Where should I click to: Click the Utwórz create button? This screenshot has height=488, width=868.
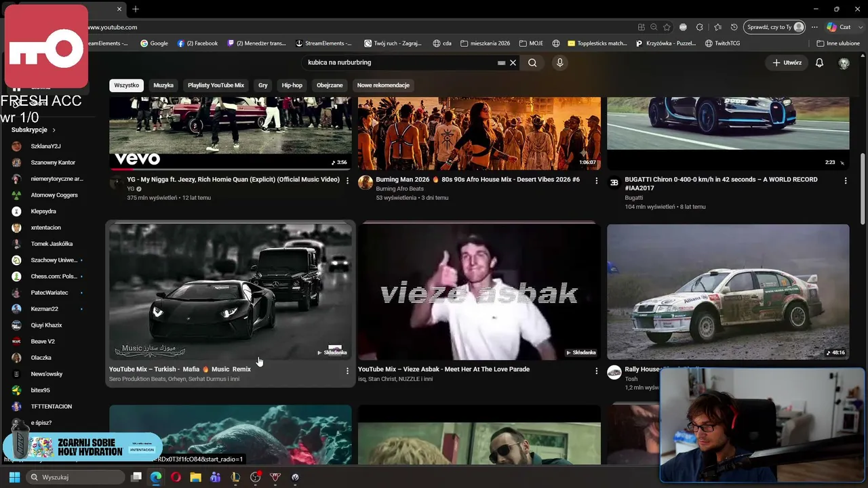(x=787, y=62)
